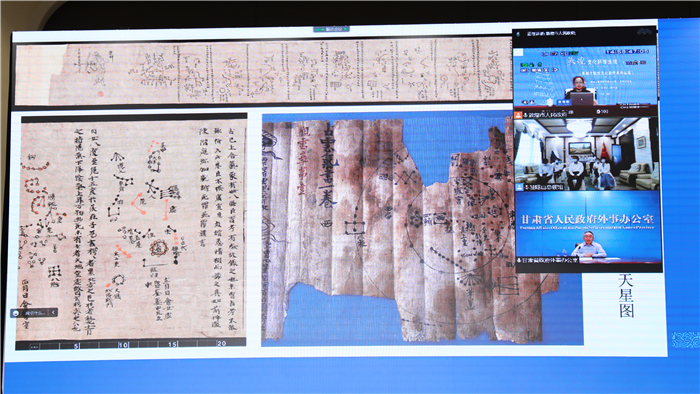Click the green screen-sharing status pill at top

tap(331, 29)
